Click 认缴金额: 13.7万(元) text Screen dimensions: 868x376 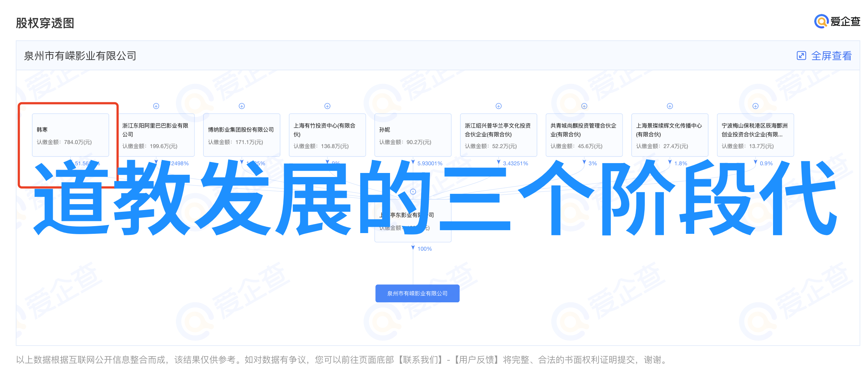[x=748, y=146]
